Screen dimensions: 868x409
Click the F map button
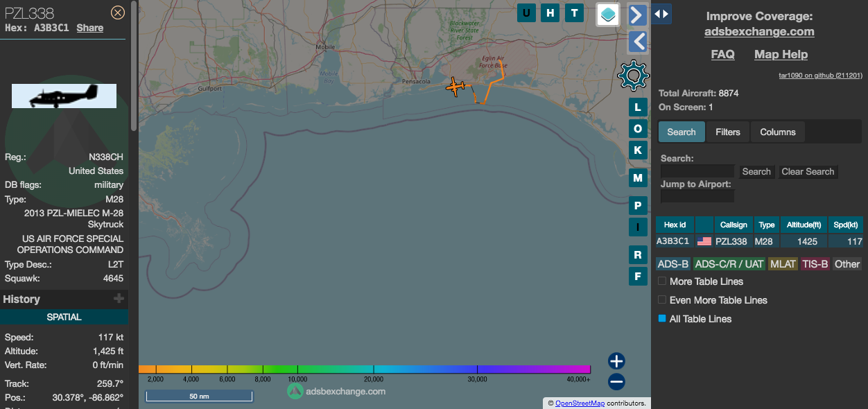pos(638,276)
